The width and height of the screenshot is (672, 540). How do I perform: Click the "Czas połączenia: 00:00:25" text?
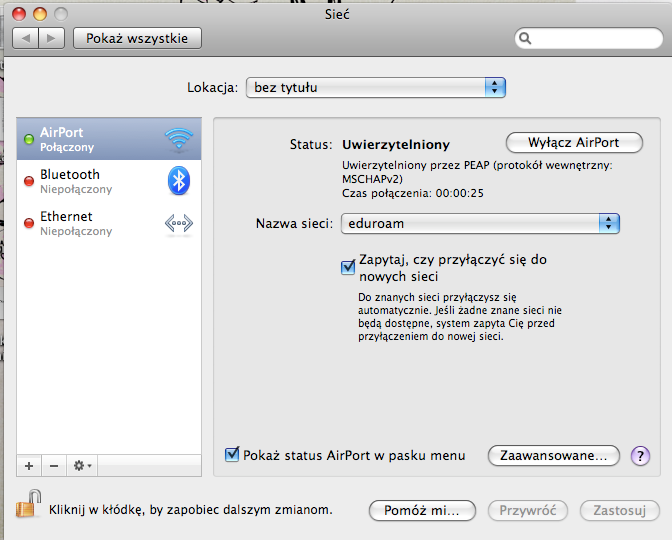pos(413,193)
